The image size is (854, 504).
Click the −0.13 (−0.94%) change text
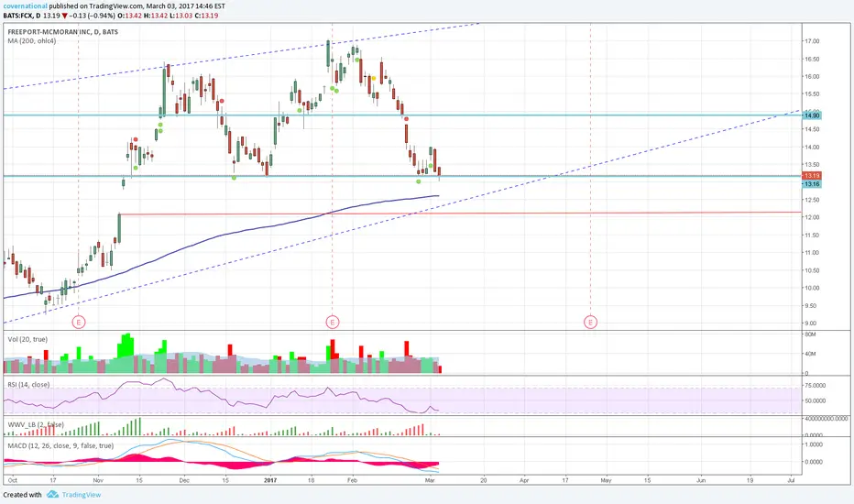(92, 16)
